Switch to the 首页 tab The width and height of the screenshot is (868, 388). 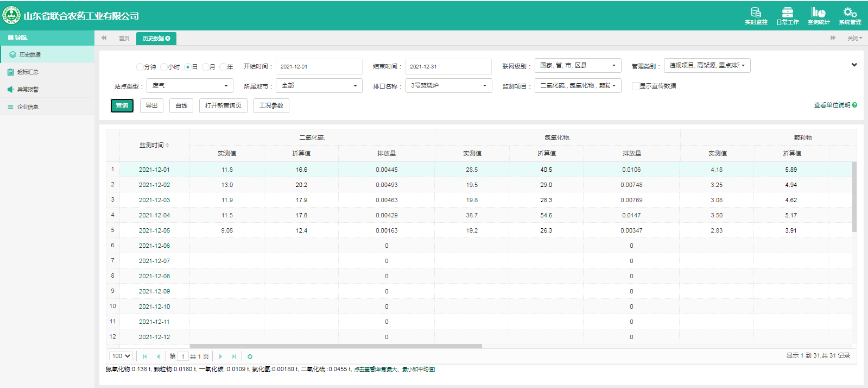tap(124, 39)
